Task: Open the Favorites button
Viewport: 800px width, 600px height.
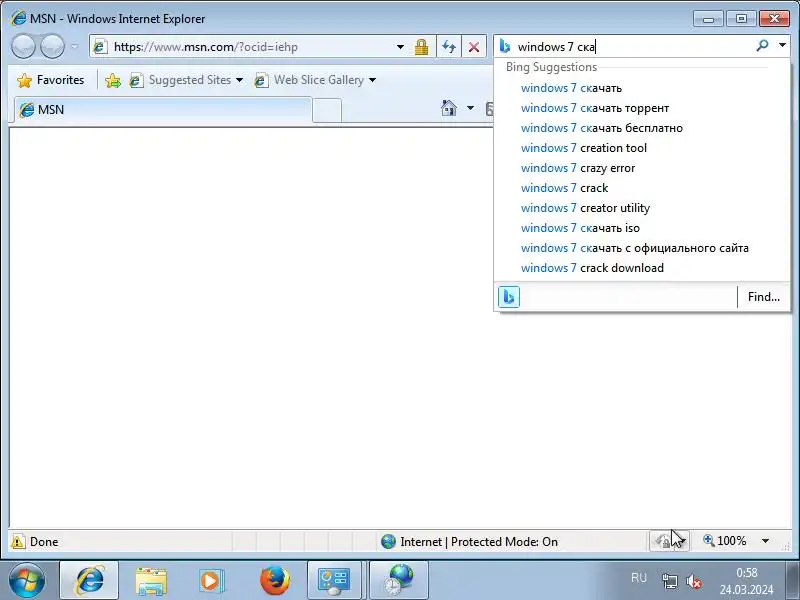Action: (x=50, y=80)
